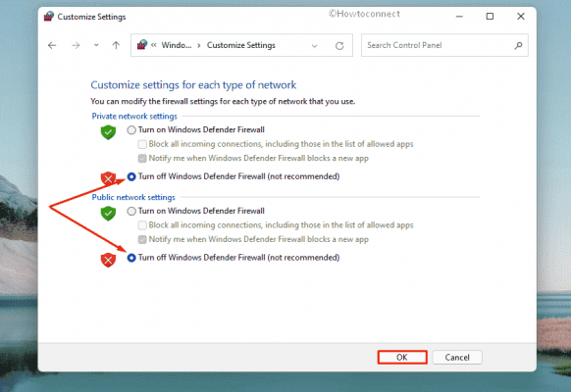Open the recent locations dropdown chevron
This screenshot has height=392, width=571.
[96, 45]
